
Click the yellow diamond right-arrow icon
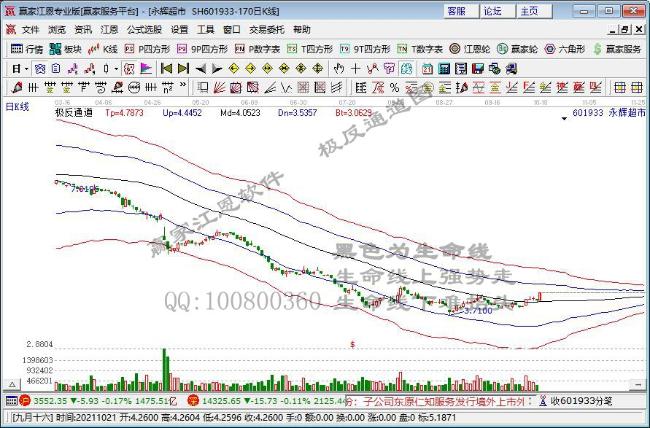pos(250,68)
